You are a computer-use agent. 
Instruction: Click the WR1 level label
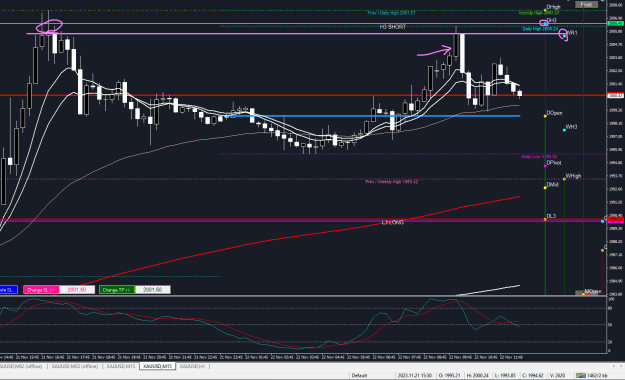572,33
